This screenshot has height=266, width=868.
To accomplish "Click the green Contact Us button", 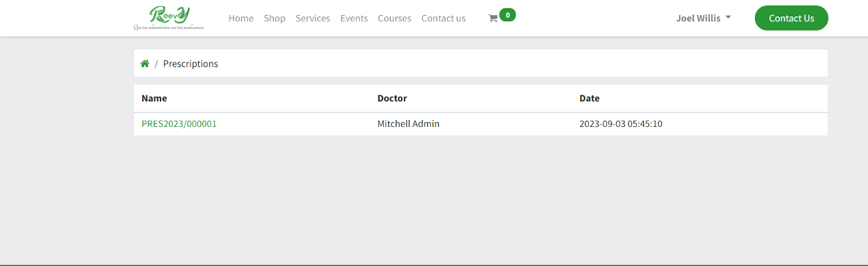I will [x=791, y=19].
